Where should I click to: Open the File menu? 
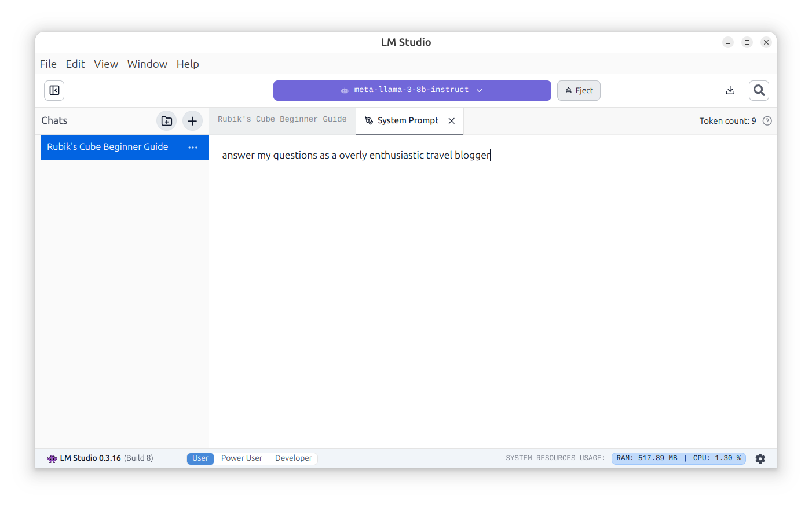coord(48,64)
